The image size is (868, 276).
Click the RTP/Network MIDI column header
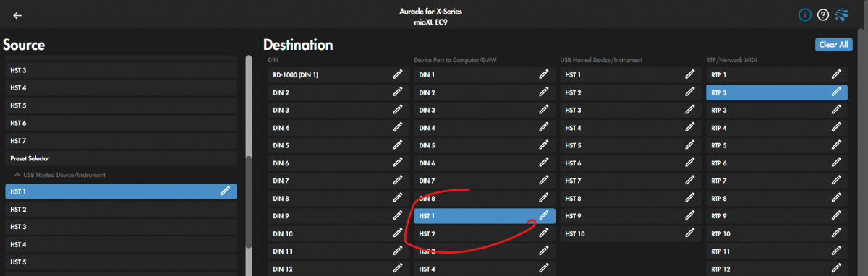pos(732,60)
